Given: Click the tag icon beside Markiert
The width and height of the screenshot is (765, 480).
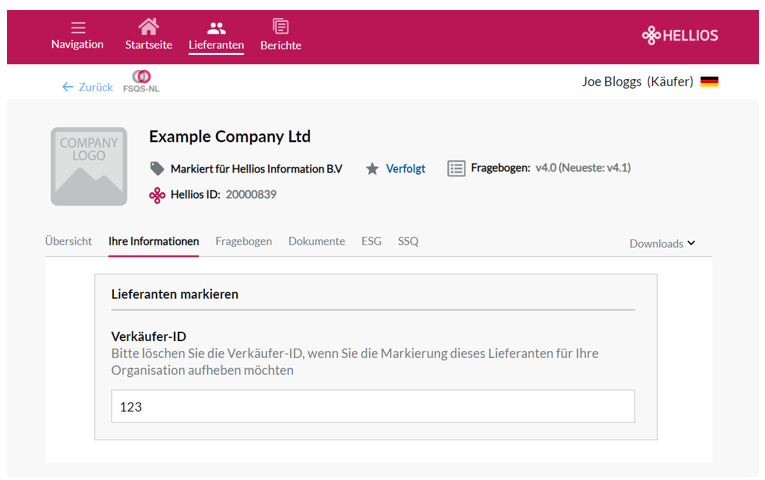Looking at the screenshot, I should pyautogui.click(x=157, y=169).
